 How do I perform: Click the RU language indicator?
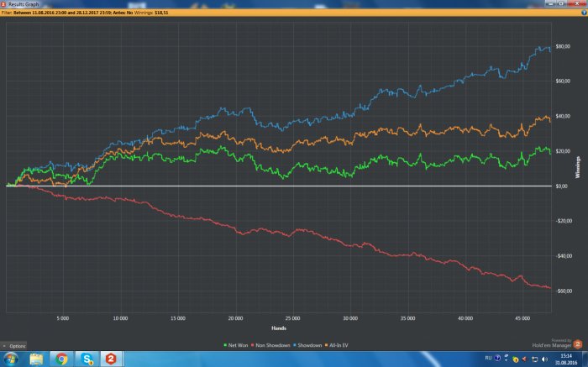tap(488, 358)
